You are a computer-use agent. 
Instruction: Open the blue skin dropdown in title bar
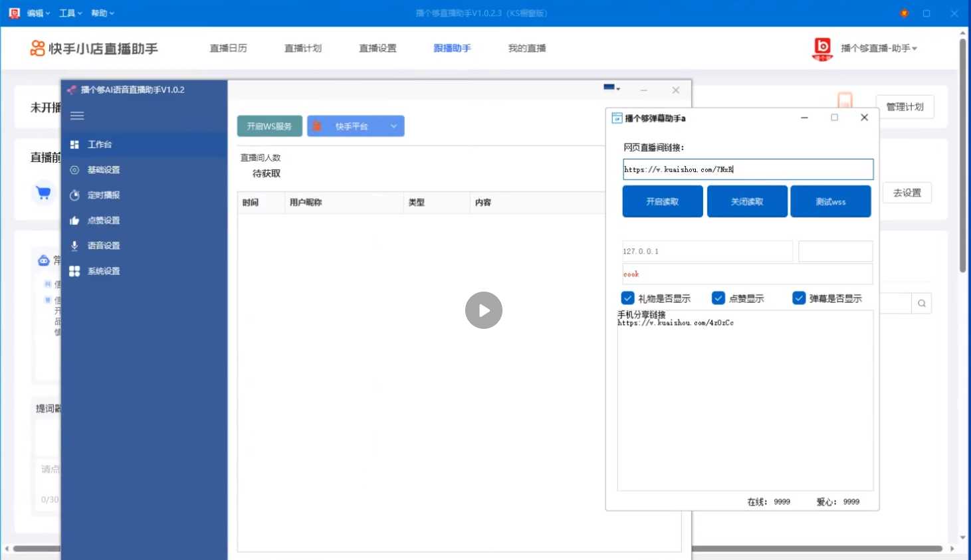(x=611, y=88)
